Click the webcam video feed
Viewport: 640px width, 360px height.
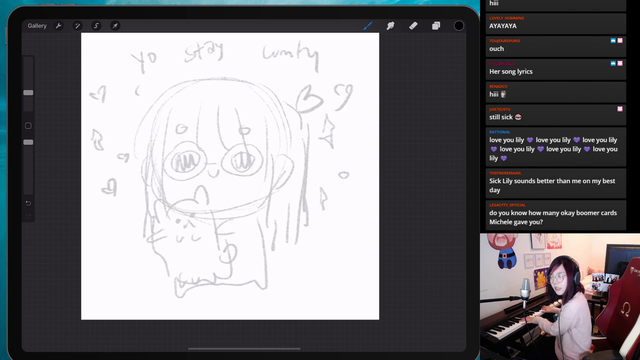(x=560, y=297)
